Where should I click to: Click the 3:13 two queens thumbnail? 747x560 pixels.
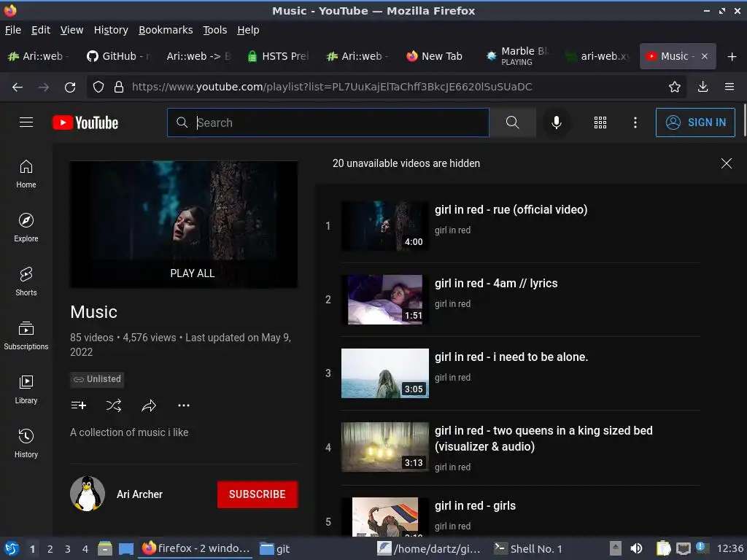pyautogui.click(x=385, y=447)
